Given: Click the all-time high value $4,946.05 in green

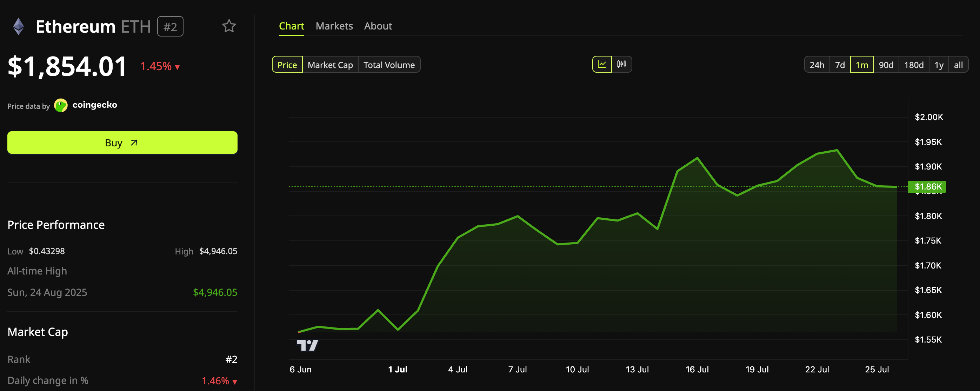Looking at the screenshot, I should coord(215,292).
